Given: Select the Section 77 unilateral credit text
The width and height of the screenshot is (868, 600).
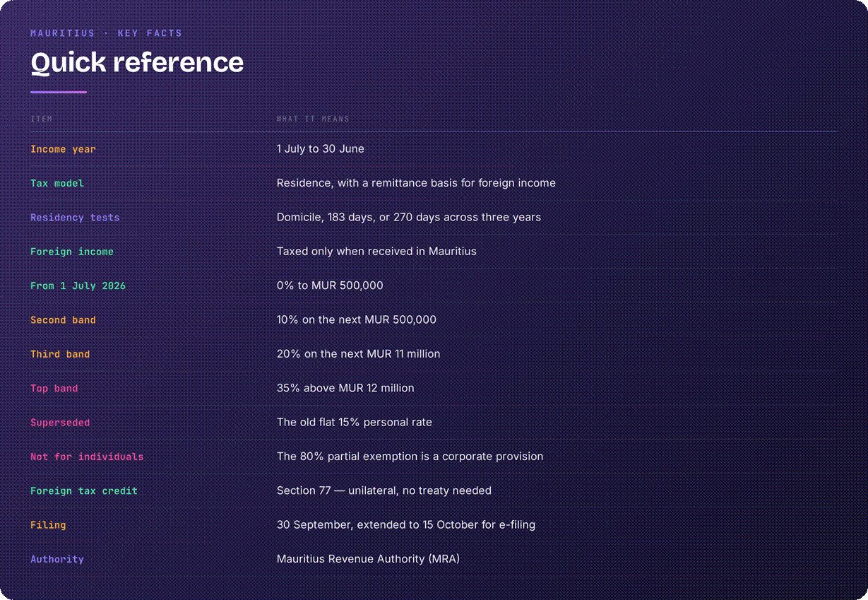Looking at the screenshot, I should pyautogui.click(x=384, y=490).
